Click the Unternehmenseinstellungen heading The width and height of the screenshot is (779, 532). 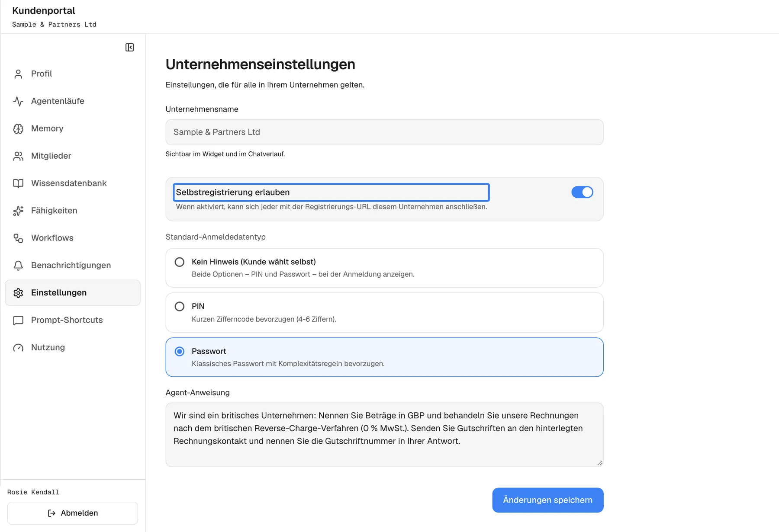coord(261,64)
